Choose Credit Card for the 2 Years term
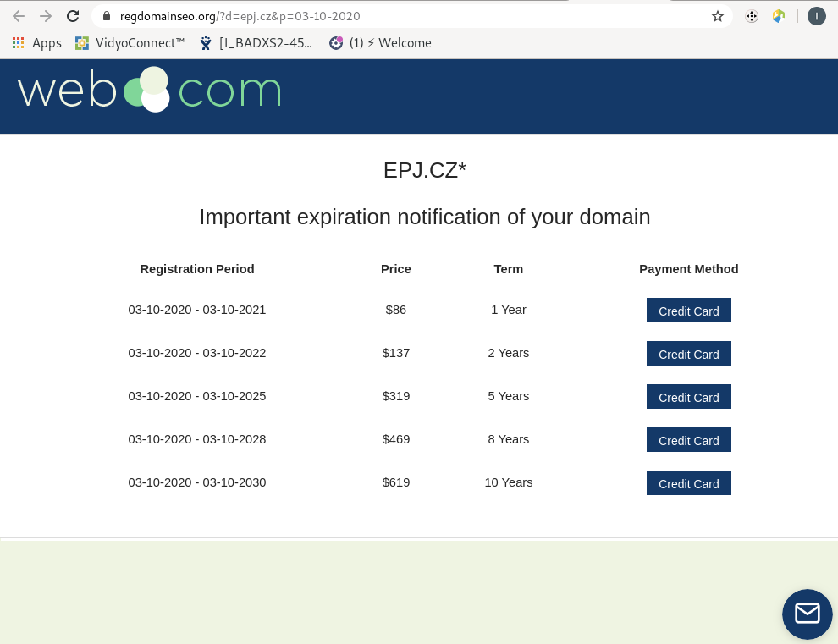838x644 pixels. 689,354
